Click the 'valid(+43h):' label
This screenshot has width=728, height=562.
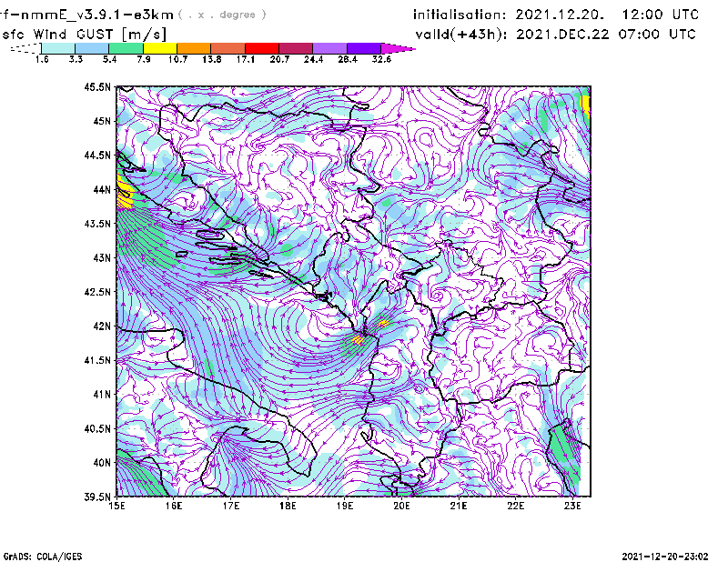(x=460, y=35)
